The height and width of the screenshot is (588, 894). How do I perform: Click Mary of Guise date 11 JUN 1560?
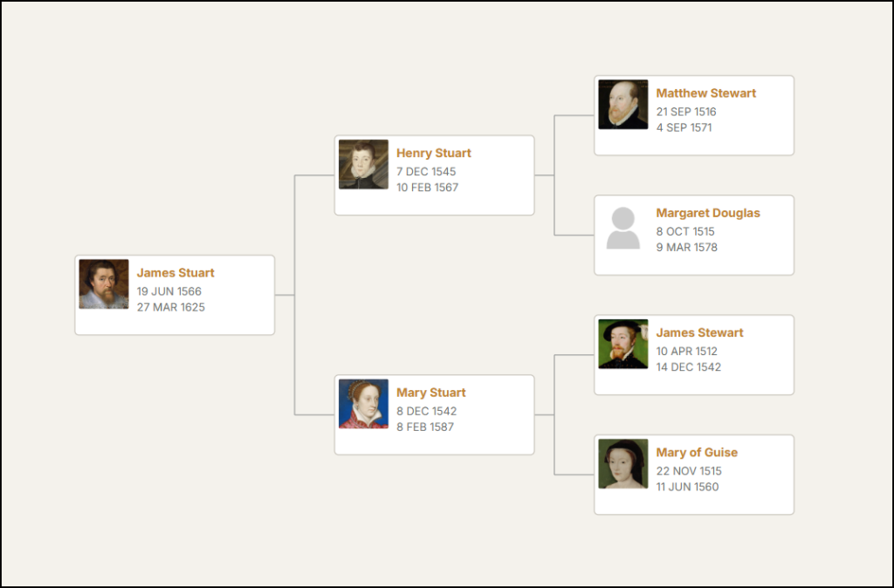point(688,487)
